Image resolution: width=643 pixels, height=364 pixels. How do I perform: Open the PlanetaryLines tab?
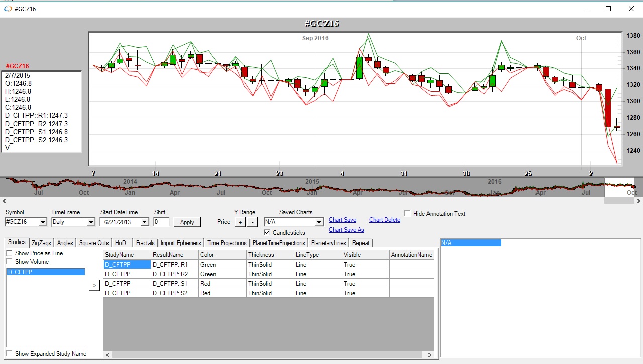click(x=329, y=243)
